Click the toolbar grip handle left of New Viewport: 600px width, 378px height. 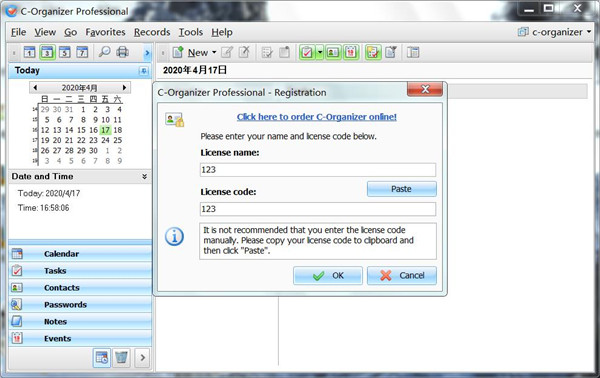(x=163, y=53)
